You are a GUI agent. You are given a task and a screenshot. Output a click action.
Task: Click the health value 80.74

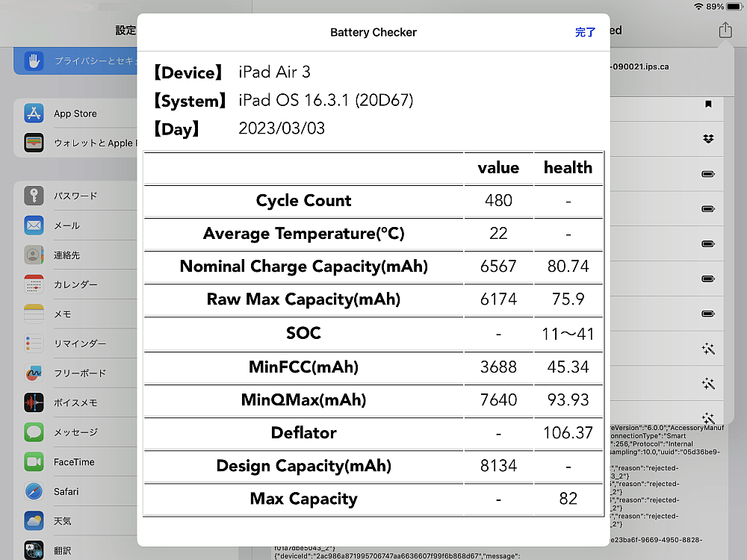[568, 267]
